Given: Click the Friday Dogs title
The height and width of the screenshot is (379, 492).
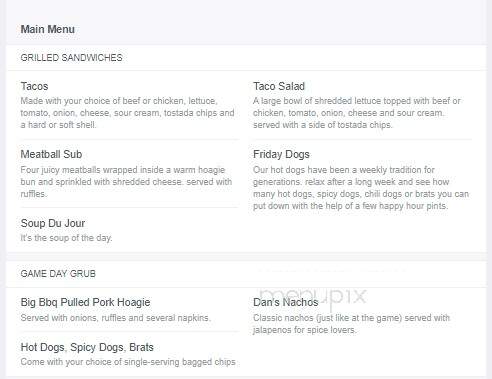Looking at the screenshot, I should (281, 154).
